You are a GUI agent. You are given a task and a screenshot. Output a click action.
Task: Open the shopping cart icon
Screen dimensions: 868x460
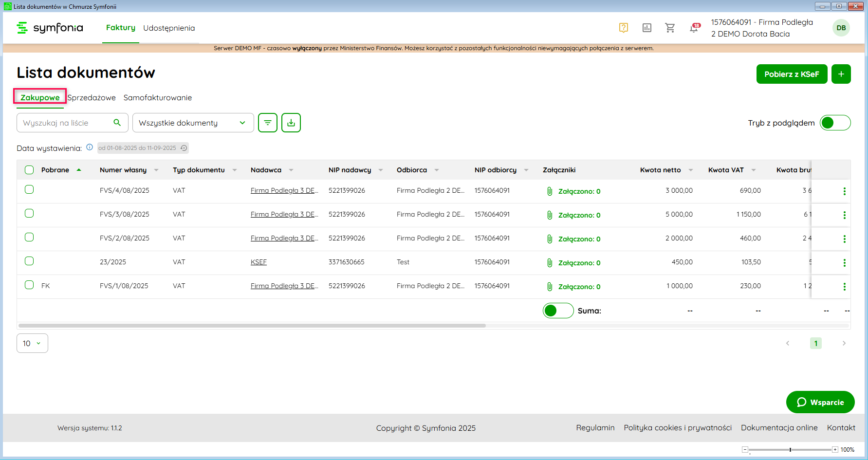coord(670,28)
